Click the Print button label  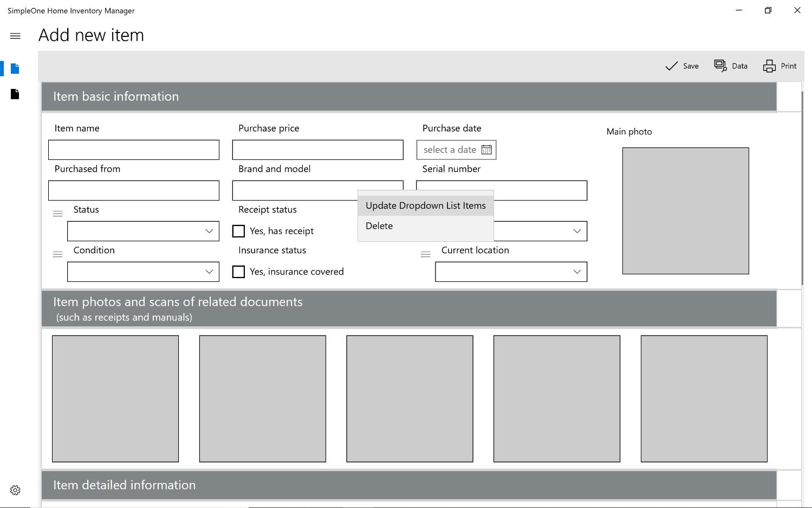[x=789, y=66]
